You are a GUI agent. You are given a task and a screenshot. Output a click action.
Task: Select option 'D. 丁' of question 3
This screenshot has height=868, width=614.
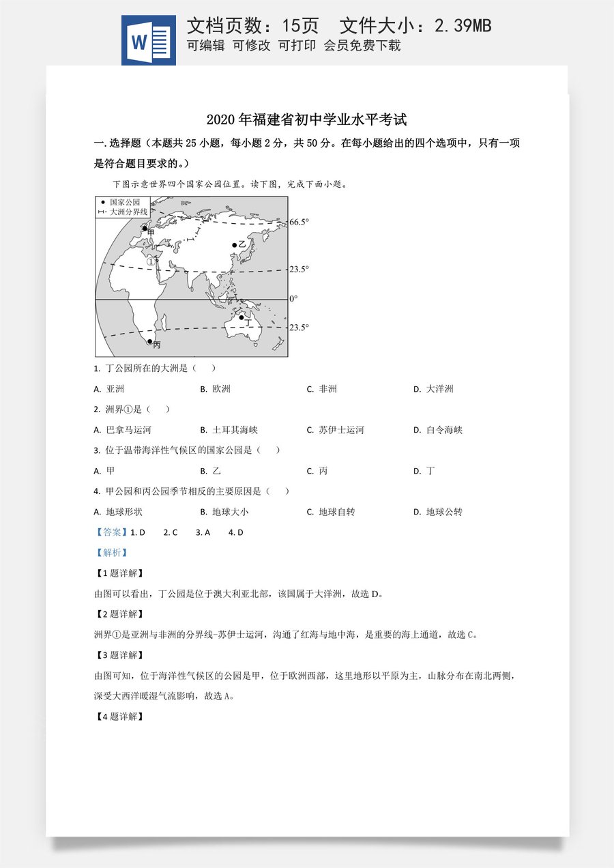pyautogui.click(x=424, y=471)
